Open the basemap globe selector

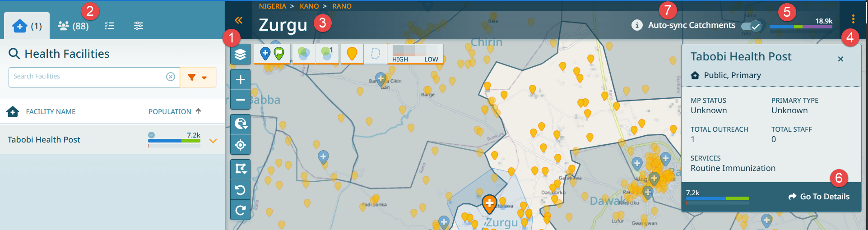click(x=240, y=124)
